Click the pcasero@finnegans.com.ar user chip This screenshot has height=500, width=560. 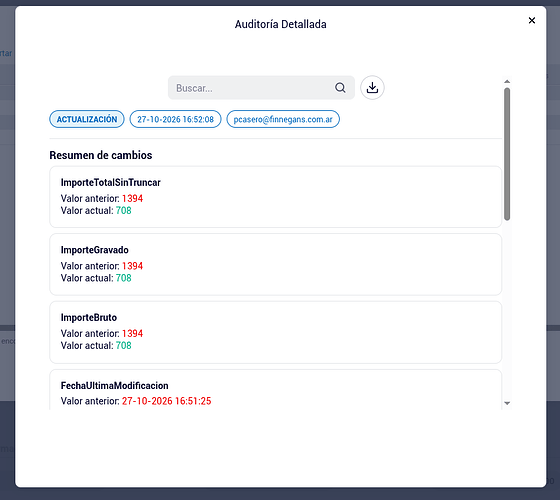click(283, 119)
